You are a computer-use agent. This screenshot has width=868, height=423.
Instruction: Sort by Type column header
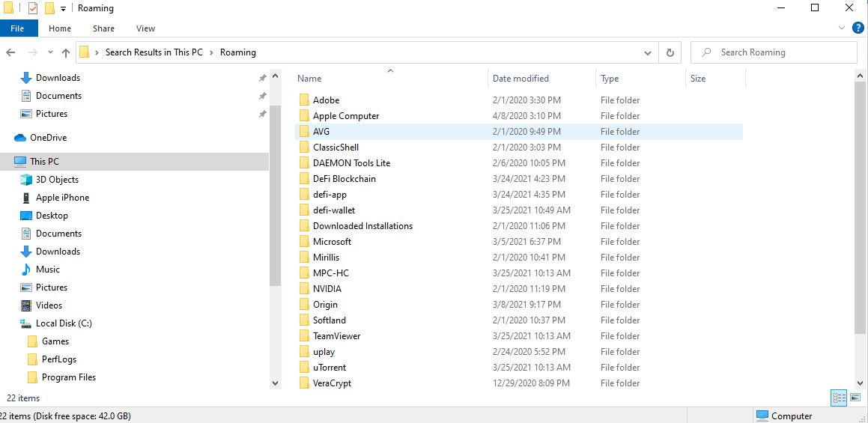[640, 78]
